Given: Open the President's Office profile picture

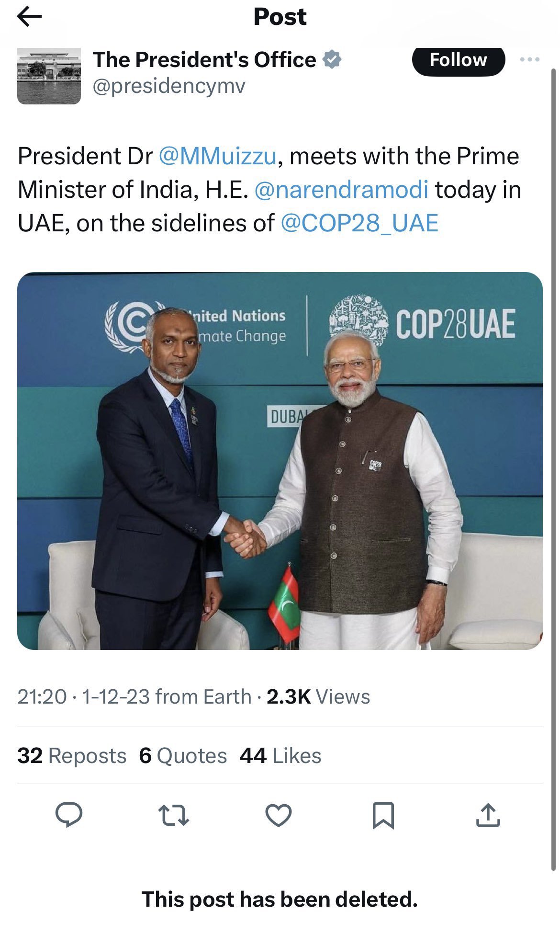Looking at the screenshot, I should (49, 76).
